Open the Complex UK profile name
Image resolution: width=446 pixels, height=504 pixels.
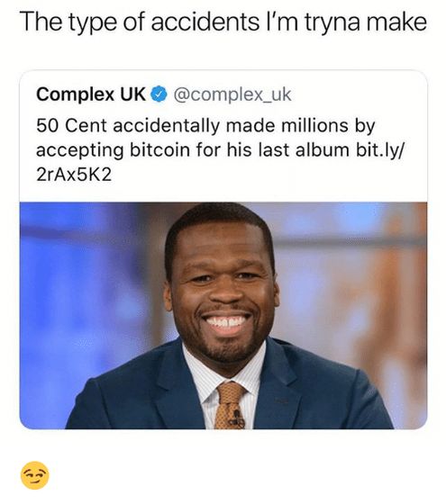91,94
